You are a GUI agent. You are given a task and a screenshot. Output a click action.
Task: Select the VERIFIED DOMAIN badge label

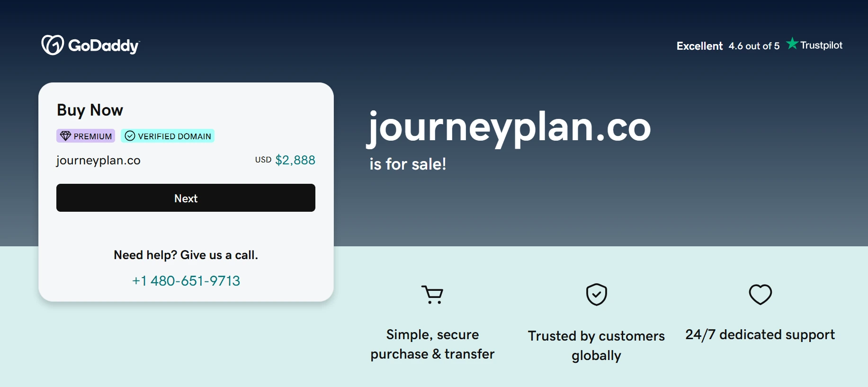[x=174, y=136]
